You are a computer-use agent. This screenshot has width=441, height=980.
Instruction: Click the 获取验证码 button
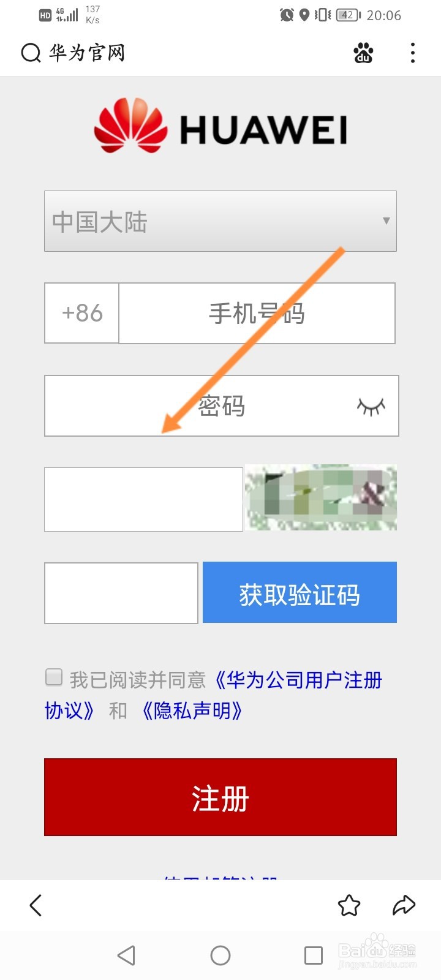(300, 592)
